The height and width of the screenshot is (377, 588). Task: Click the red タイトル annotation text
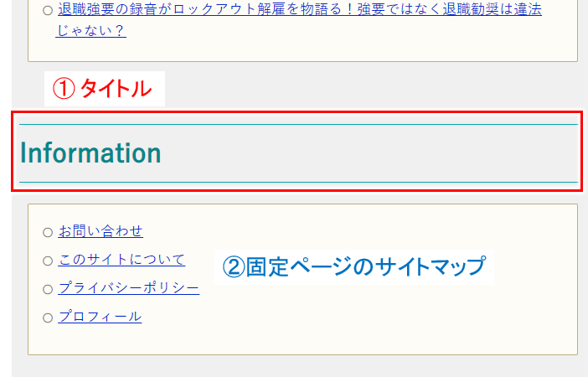click(116, 89)
